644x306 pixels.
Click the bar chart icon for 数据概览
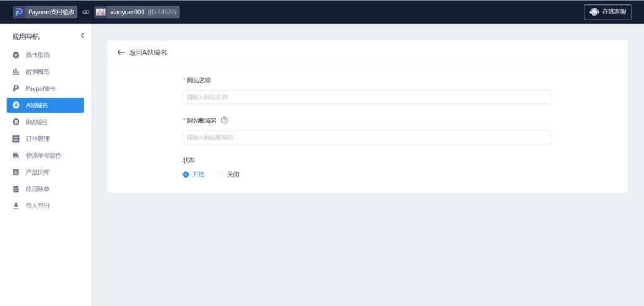click(16, 72)
